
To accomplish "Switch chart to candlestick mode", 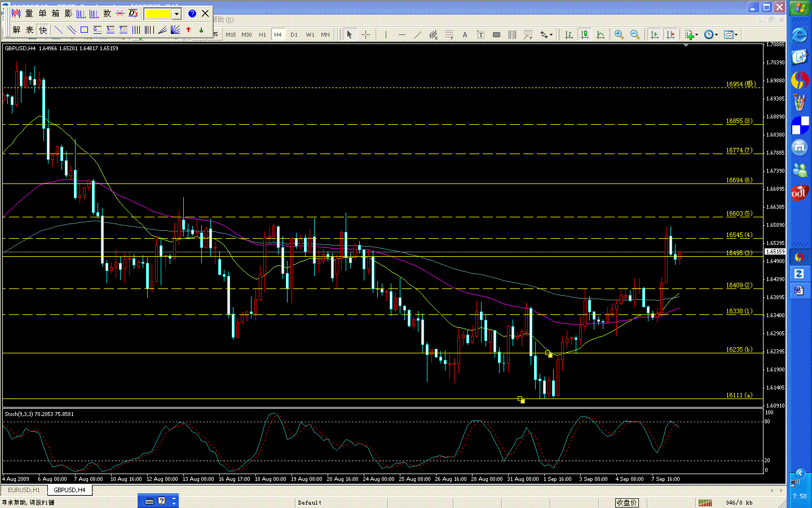I will [585, 34].
